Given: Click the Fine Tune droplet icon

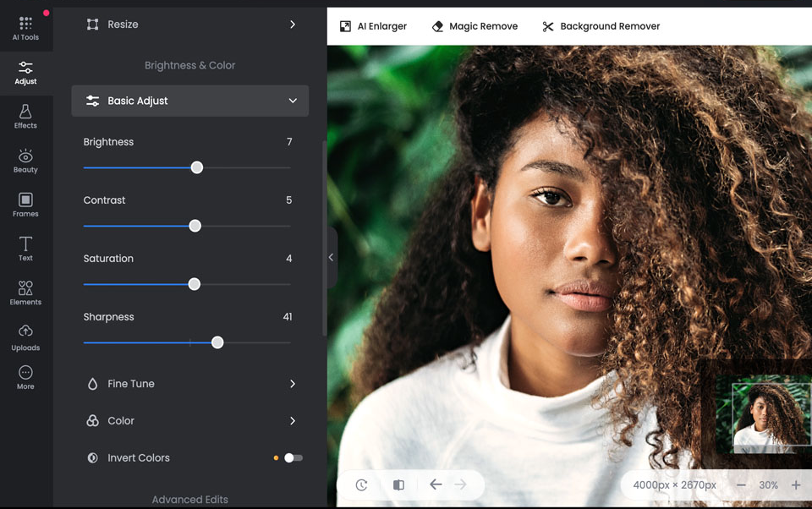Looking at the screenshot, I should (x=93, y=384).
